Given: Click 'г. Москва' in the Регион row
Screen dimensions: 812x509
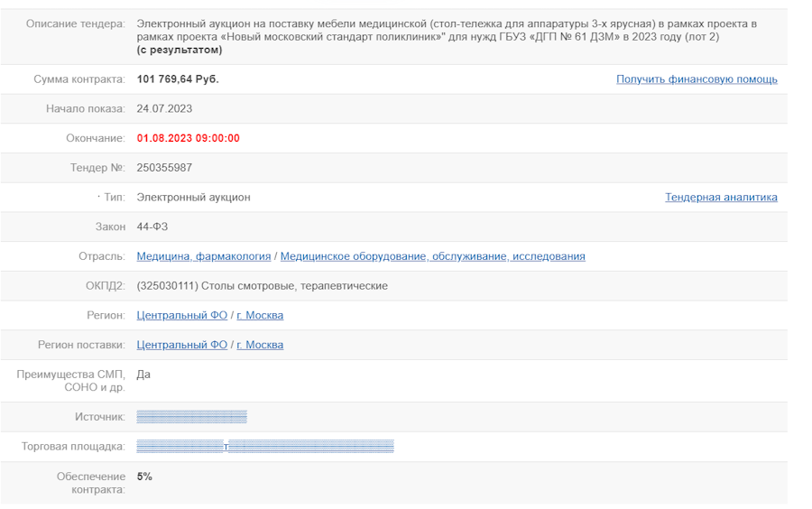Looking at the screenshot, I should point(260,315).
